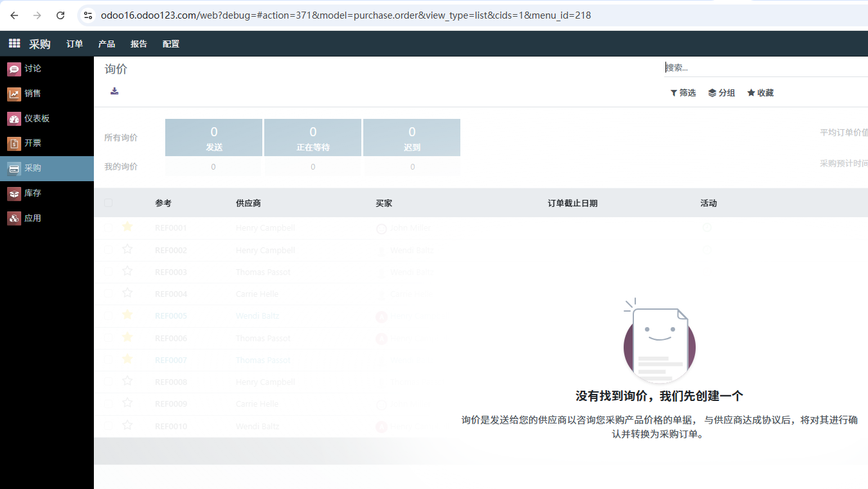The image size is (868, 489).
Task: Open 讨论 in the sidebar
Action: click(x=47, y=69)
